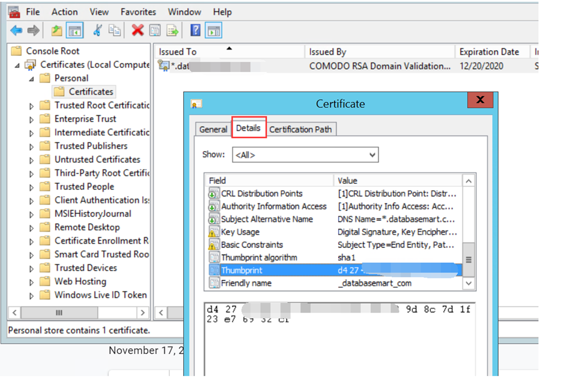Click the Properties toolbar icon
Viewport: 588px width, 380px height.
(x=155, y=31)
